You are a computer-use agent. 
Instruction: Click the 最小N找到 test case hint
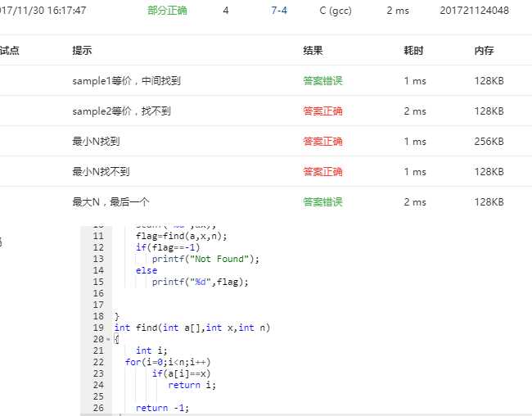pos(96,142)
